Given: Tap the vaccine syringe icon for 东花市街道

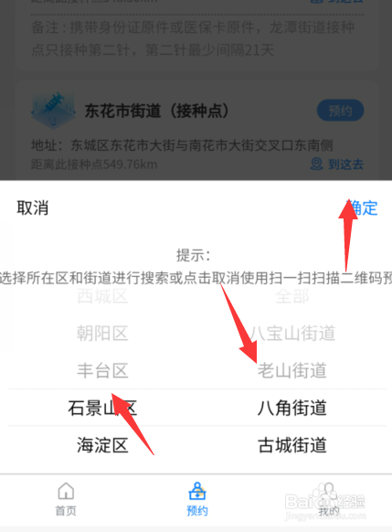Looking at the screenshot, I should click(53, 111).
